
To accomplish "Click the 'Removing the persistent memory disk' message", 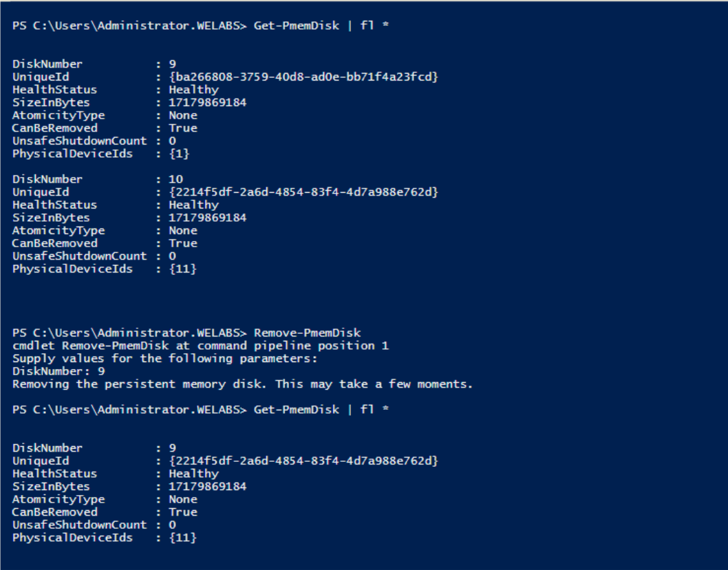I will 242,384.
